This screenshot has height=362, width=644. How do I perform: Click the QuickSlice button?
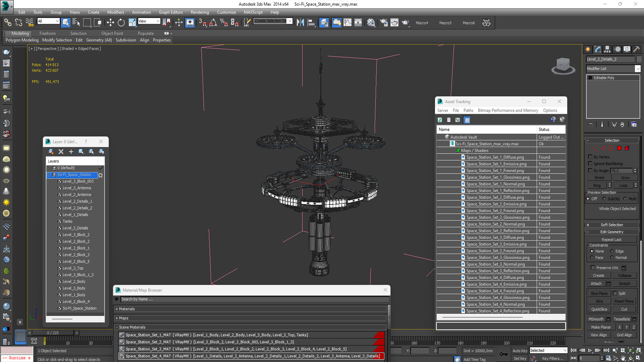(599, 309)
